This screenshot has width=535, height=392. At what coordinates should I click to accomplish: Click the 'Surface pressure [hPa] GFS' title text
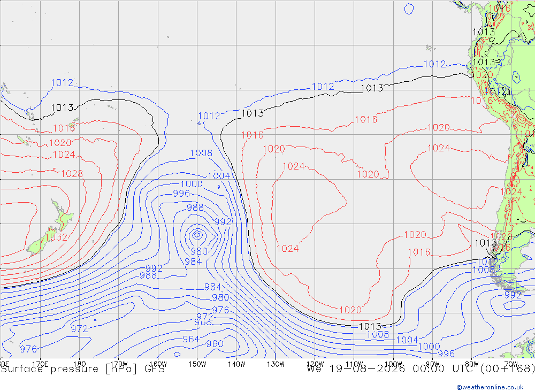82,369
